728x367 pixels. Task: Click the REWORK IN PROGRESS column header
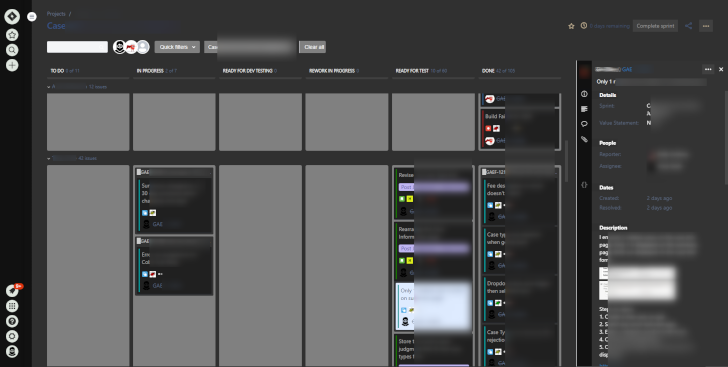coord(332,71)
